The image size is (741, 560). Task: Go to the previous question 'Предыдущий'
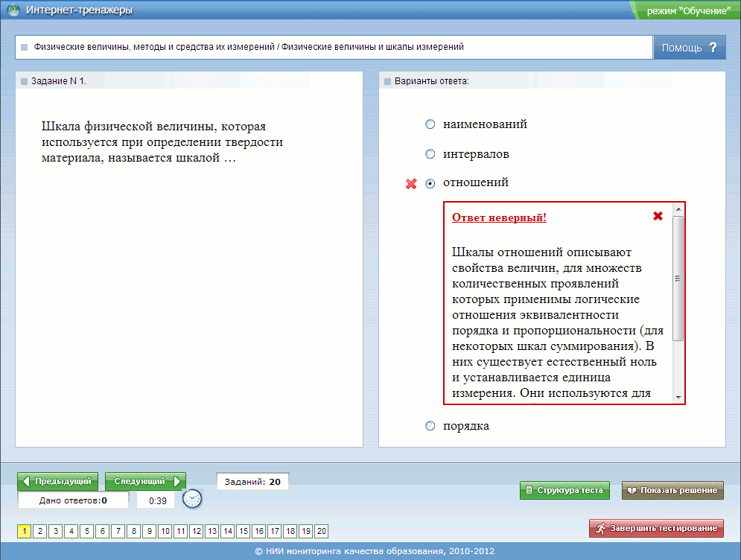point(58,482)
